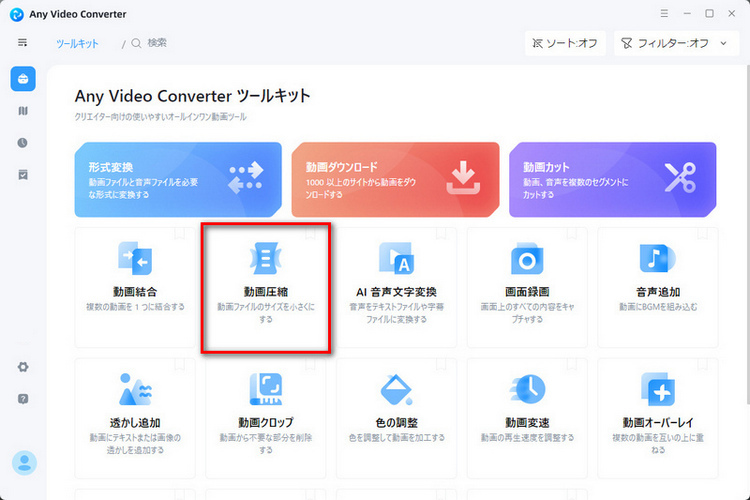Bookmark the 透かし追加 tool card
Viewport: 750px width, 500px height.
(x=179, y=365)
